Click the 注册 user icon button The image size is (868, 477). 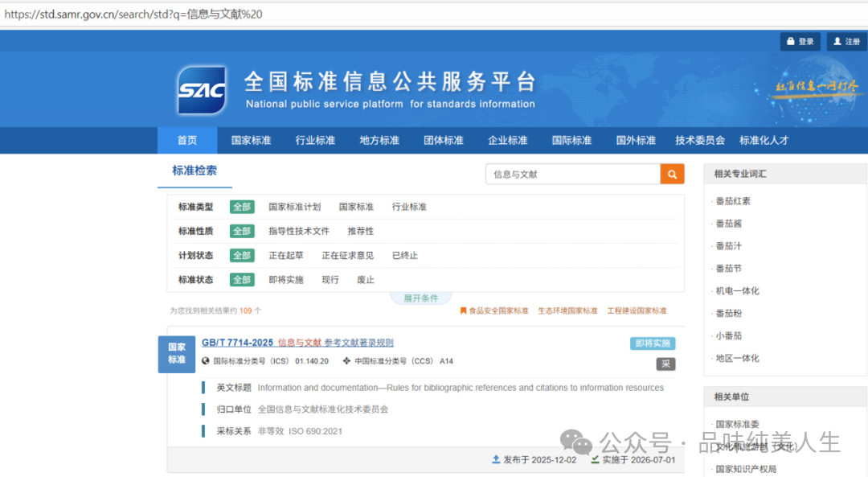(x=846, y=42)
